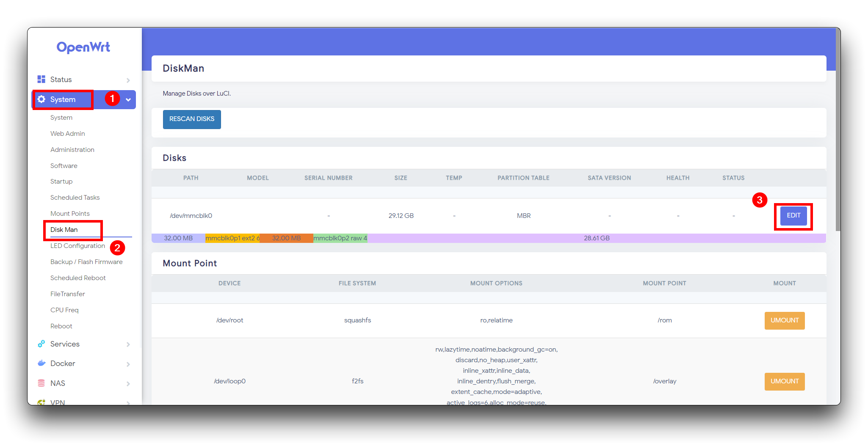
Task: Open the Status menu
Action: coord(61,80)
